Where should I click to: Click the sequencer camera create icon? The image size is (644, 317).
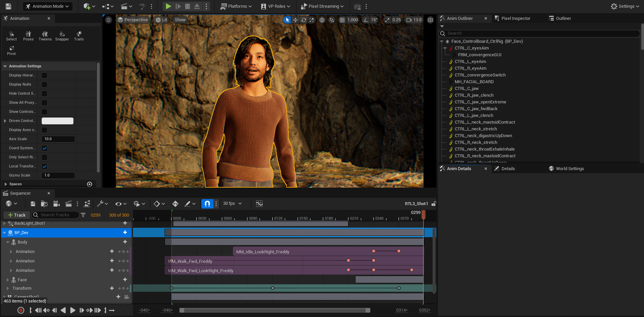56,204
